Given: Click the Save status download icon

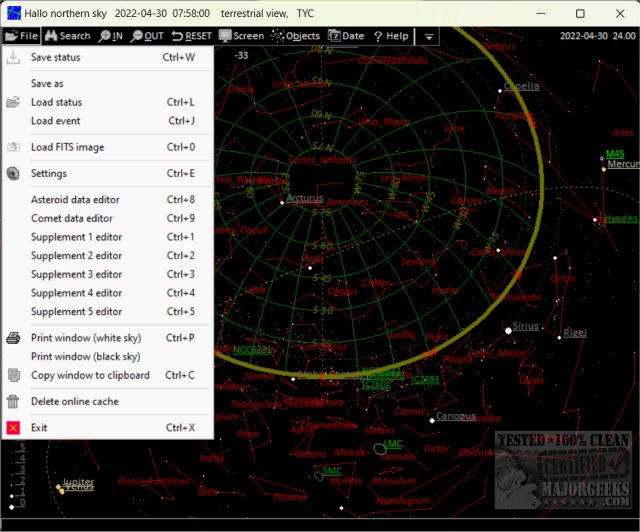Looking at the screenshot, I should tap(13, 57).
